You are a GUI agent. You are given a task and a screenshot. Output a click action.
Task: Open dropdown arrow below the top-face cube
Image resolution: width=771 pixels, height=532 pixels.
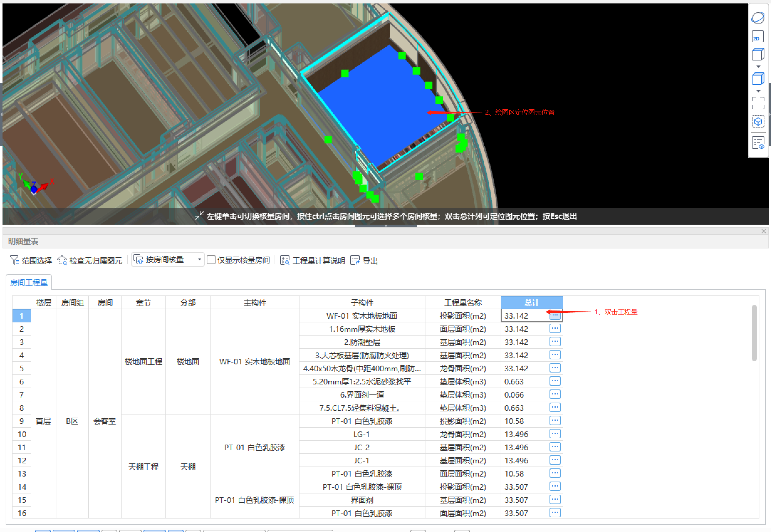pos(758,67)
